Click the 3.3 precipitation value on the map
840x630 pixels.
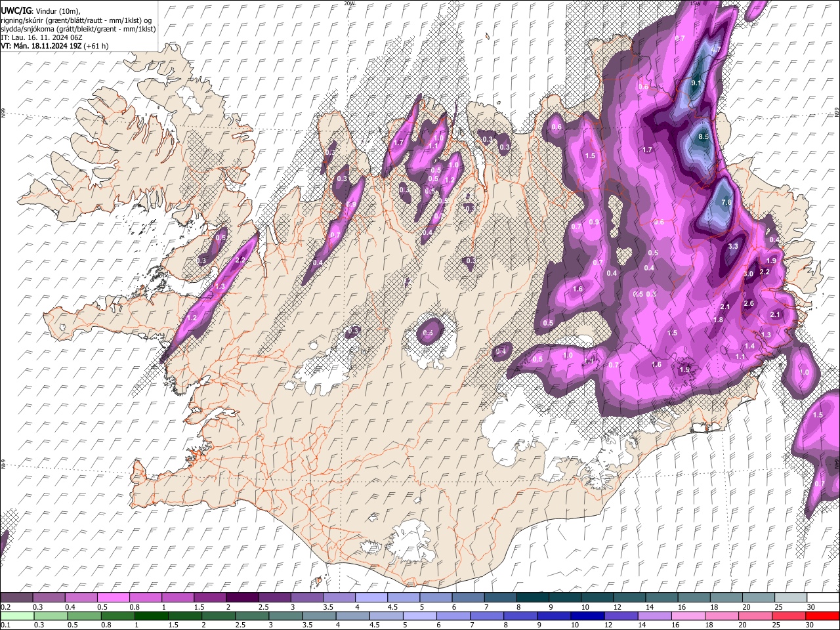[x=734, y=247]
